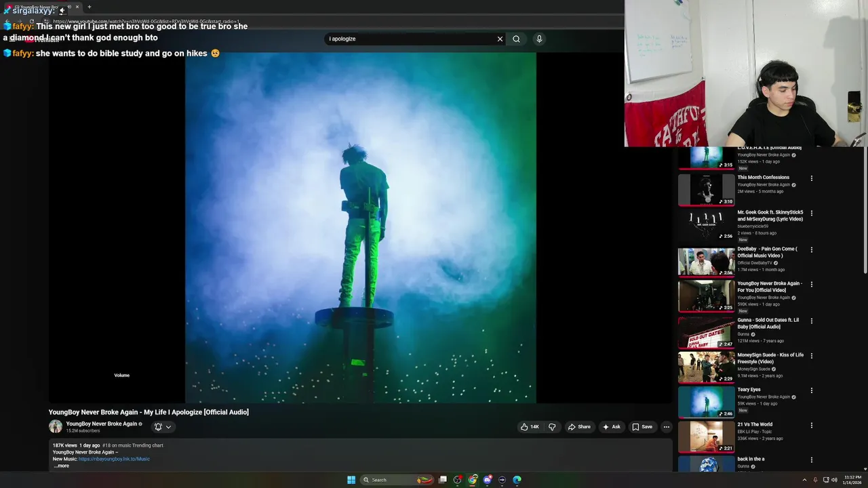Open more actions ellipsis under video

(667, 427)
